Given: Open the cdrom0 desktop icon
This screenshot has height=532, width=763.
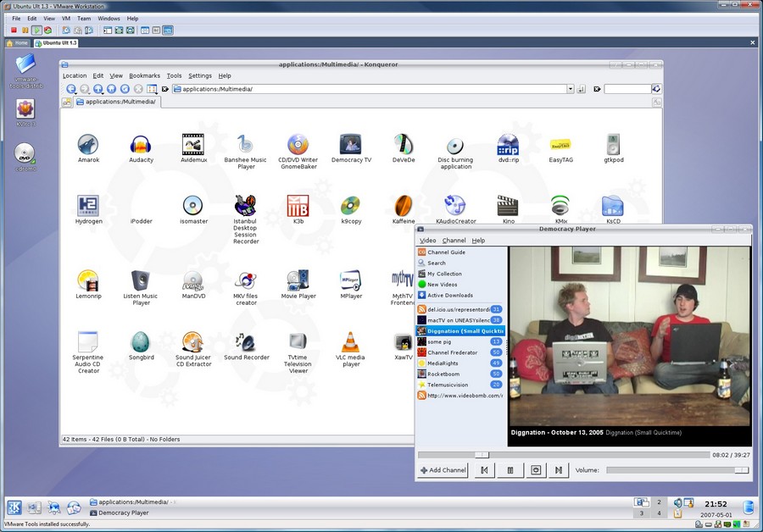Looking at the screenshot, I should coord(25,158).
